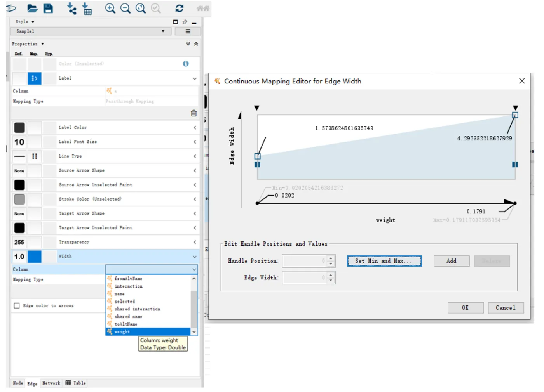Zoom to selected region icon
544x392 pixels.
[156, 9]
